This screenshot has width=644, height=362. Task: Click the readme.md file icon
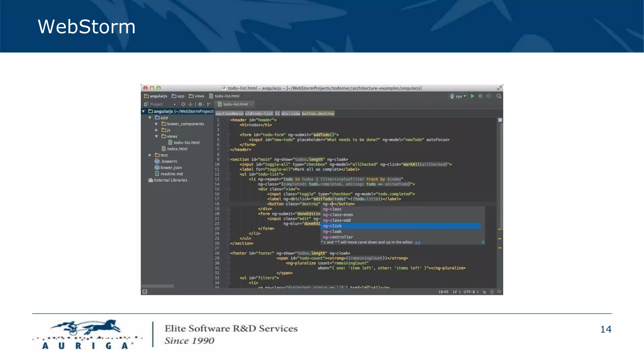pos(157,174)
